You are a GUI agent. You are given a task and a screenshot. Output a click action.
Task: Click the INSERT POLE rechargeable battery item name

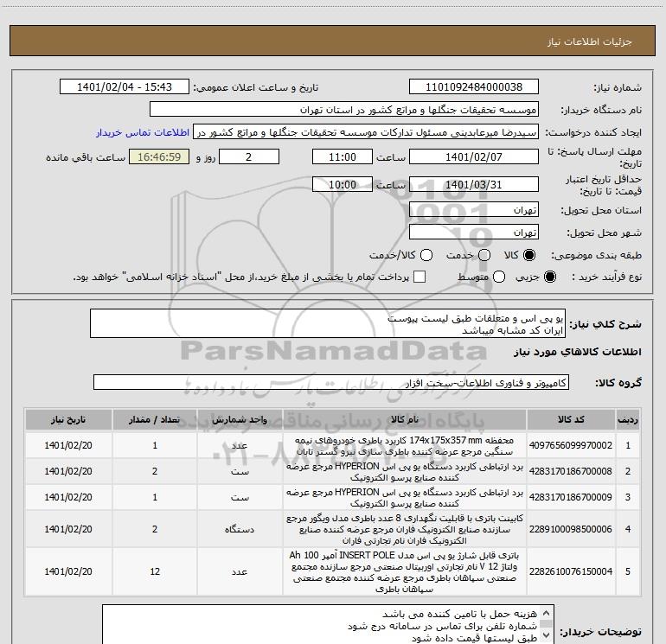click(x=405, y=572)
